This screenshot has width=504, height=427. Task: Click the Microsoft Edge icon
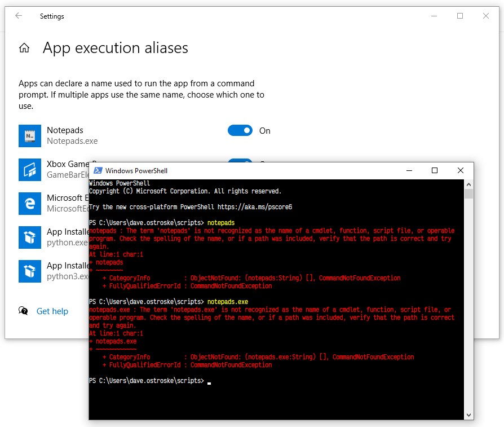(30, 204)
